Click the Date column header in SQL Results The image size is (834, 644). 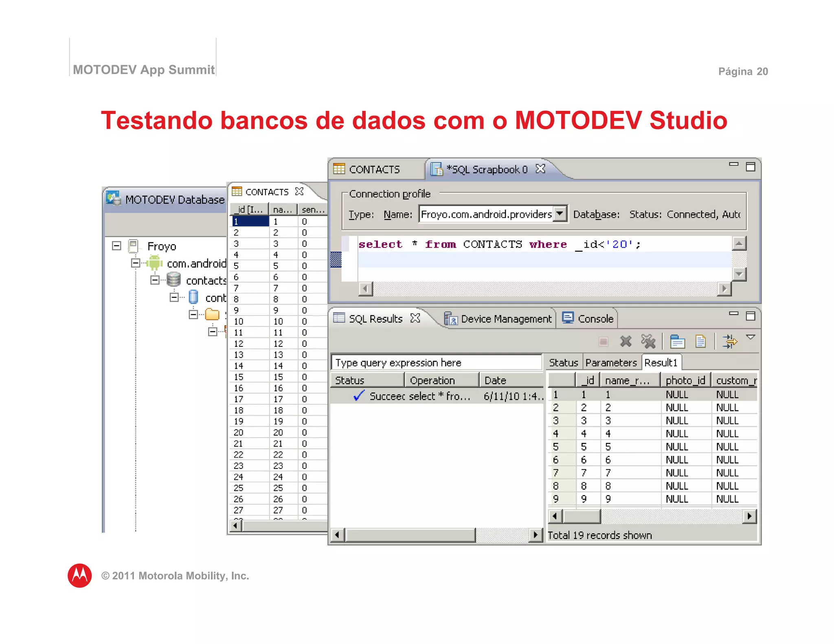point(511,380)
